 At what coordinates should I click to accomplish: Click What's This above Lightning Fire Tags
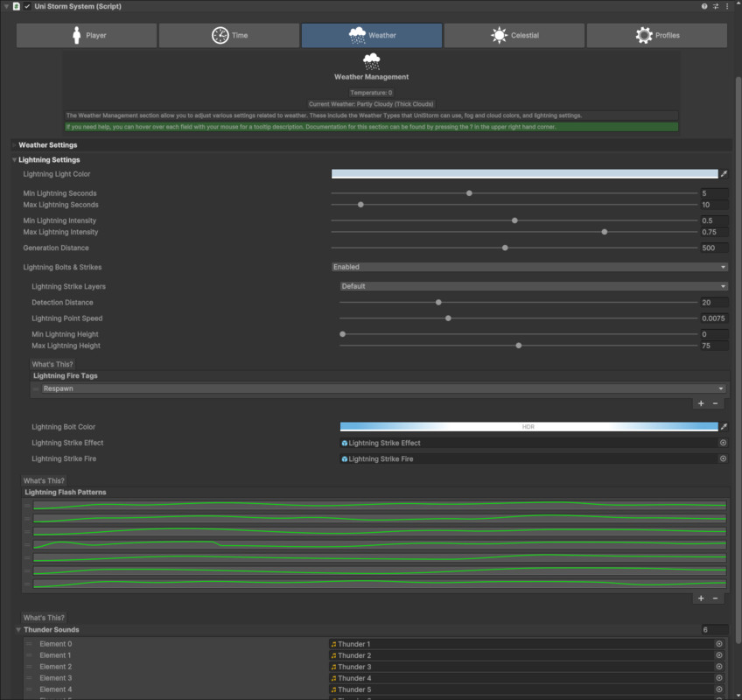[x=52, y=364]
